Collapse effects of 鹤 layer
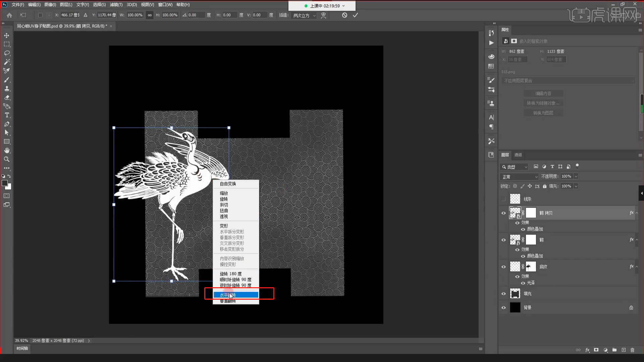Screen dimensions: 644x362 pos(637,240)
